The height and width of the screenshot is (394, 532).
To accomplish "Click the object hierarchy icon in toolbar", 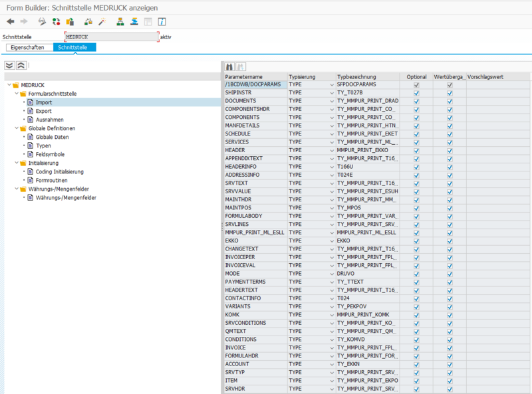I will tap(120, 22).
